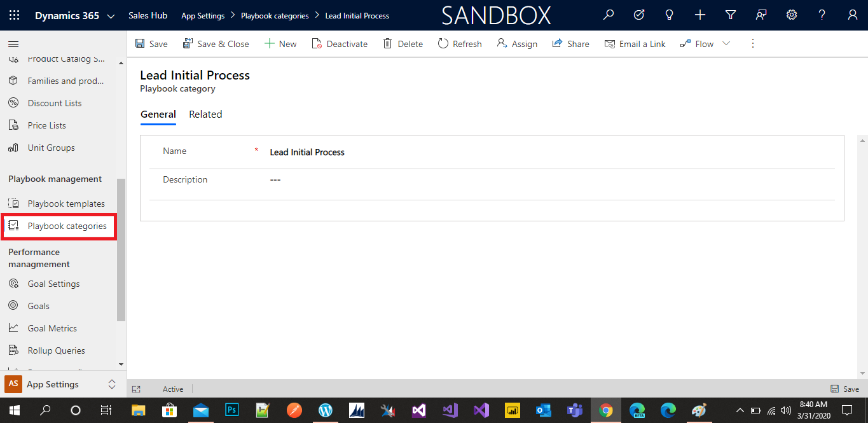This screenshot has height=423, width=868.
Task: Open Microsoft Teams from the taskbar
Action: 574,410
